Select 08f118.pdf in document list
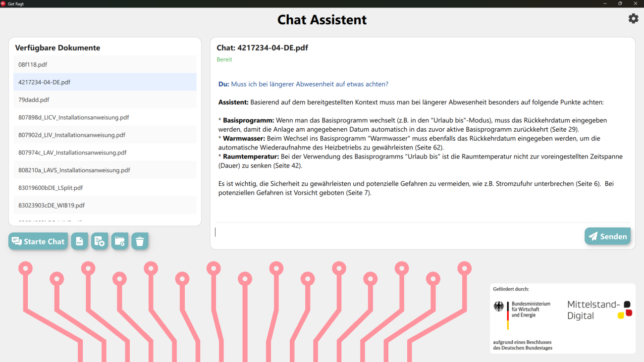This screenshot has width=644, height=362. tap(105, 64)
